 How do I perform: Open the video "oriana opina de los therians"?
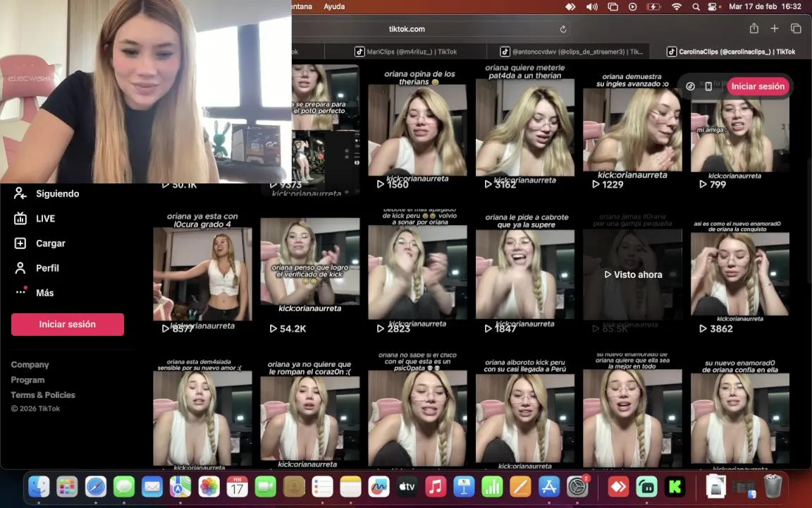tap(417, 130)
